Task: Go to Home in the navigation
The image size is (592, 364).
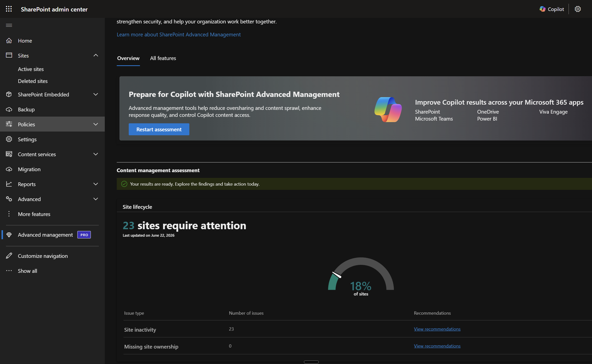Action: 25,41
